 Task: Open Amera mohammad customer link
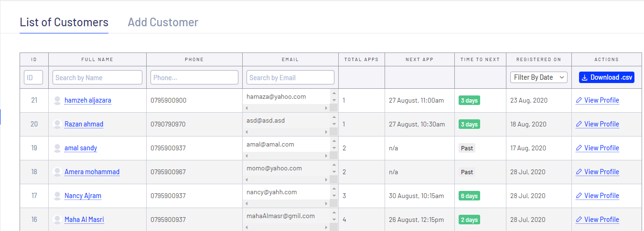pos(92,172)
